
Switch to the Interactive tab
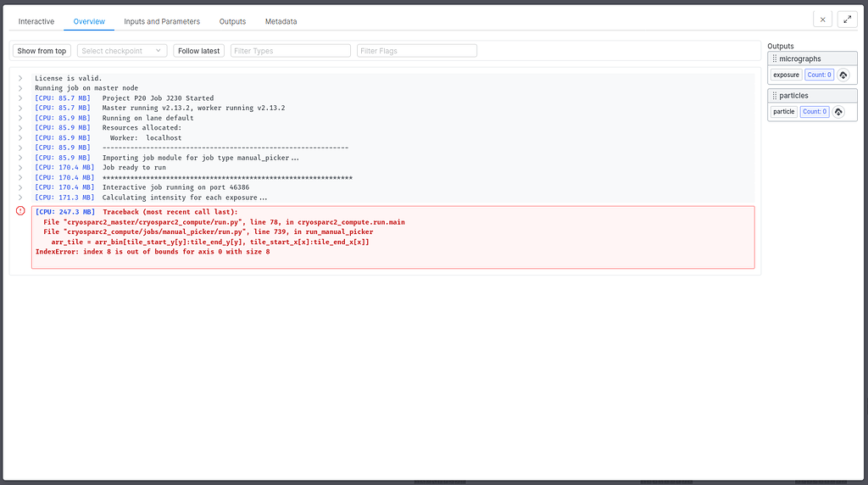pos(36,21)
